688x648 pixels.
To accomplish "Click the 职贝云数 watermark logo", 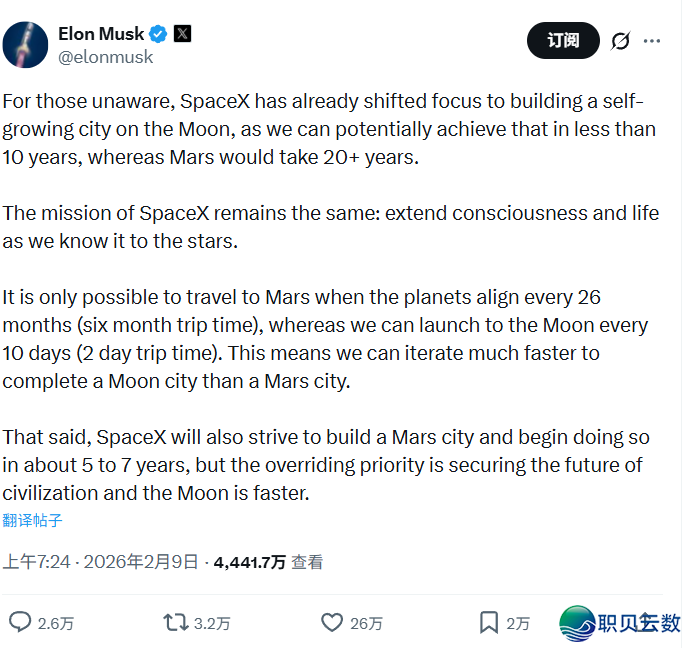I will (x=620, y=622).
